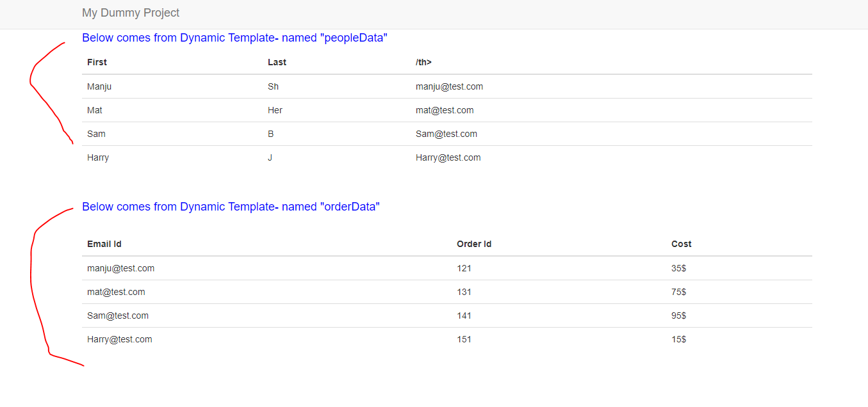Click the last name Her cell

[x=275, y=110]
